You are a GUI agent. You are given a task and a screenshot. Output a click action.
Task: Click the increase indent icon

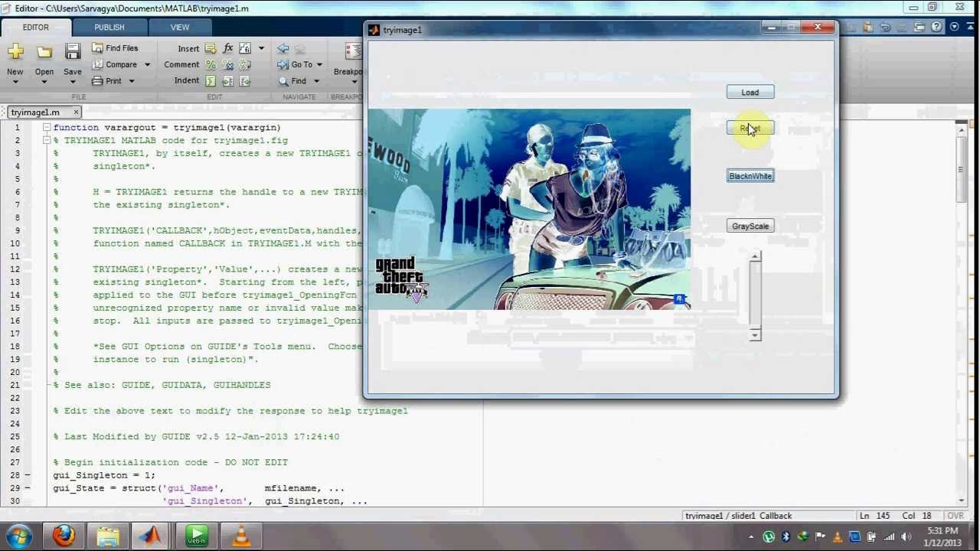point(228,80)
